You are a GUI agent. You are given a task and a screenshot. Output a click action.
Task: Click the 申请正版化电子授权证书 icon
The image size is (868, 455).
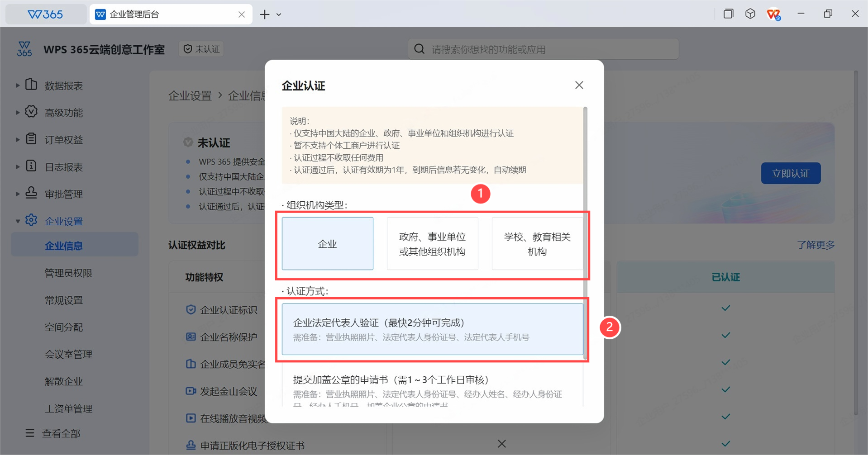coord(191,445)
